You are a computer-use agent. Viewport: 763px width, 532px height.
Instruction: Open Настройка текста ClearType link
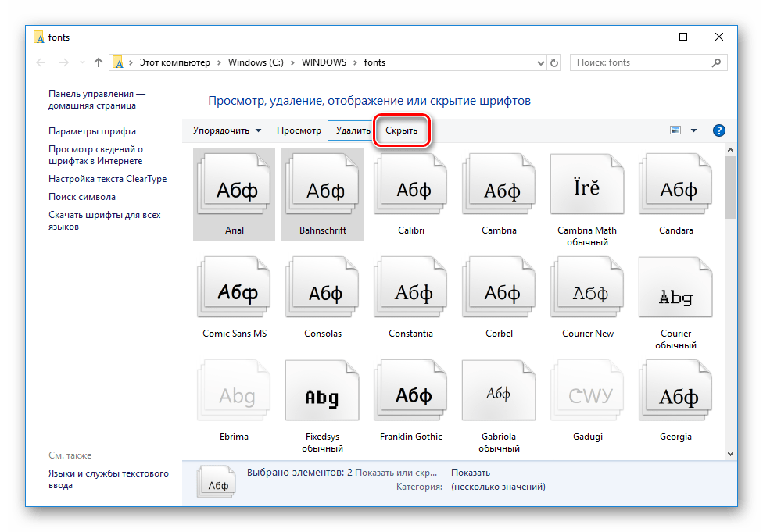[x=107, y=179]
